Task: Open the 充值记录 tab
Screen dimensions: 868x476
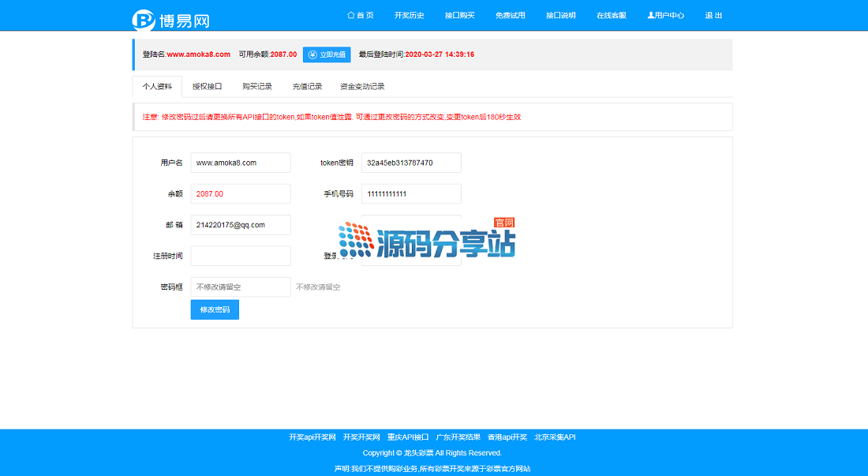Action: click(307, 87)
